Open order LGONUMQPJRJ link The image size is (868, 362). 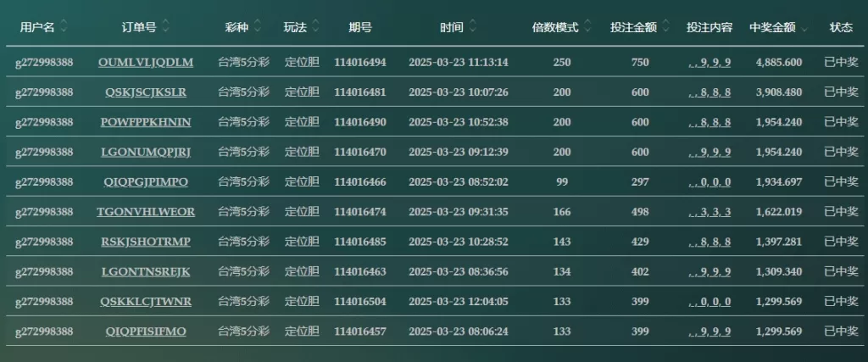[x=146, y=152]
